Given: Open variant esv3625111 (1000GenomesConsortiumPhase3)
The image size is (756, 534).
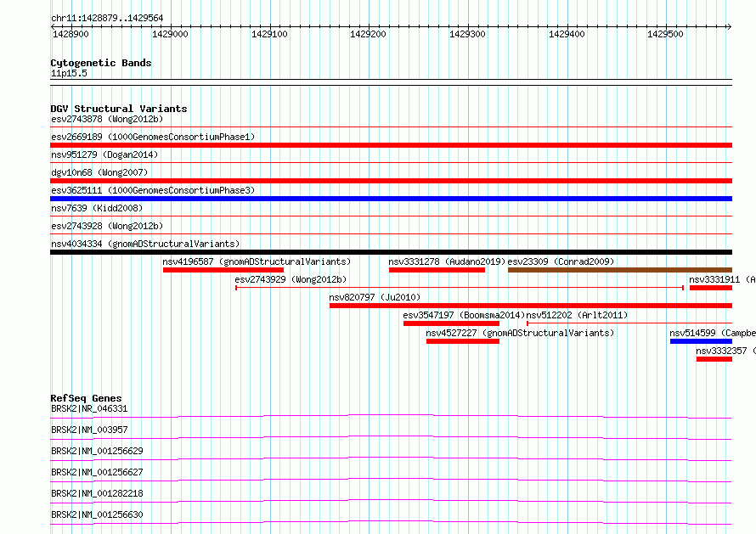Looking at the screenshot, I should click(153, 190).
